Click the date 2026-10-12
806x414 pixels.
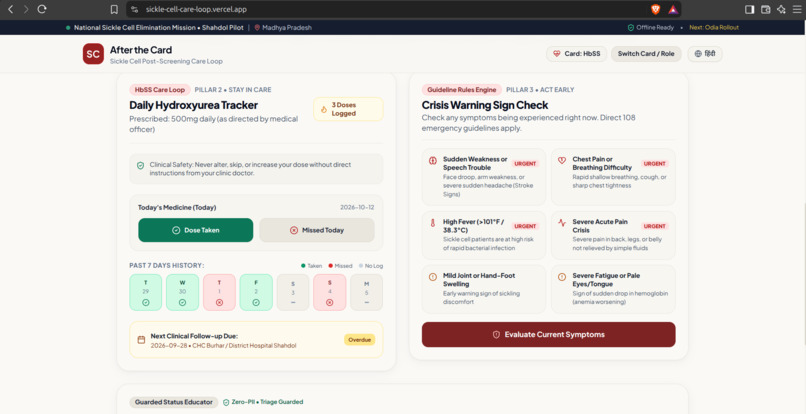tap(357, 208)
